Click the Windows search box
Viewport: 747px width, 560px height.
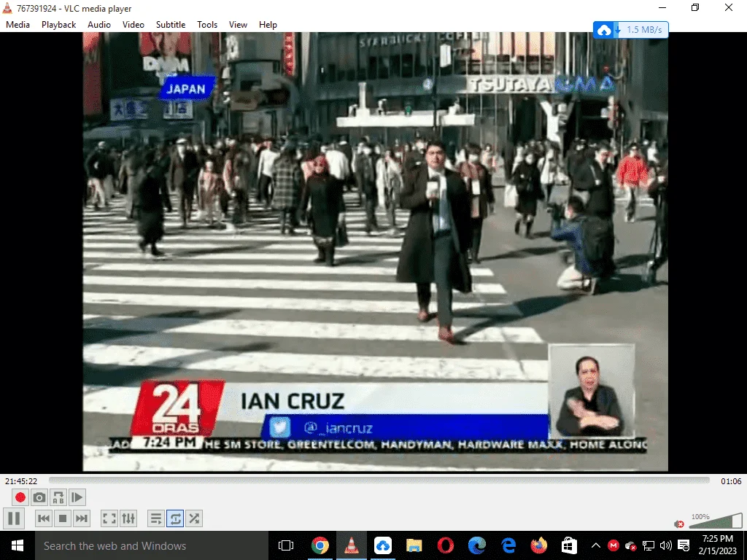coord(152,545)
